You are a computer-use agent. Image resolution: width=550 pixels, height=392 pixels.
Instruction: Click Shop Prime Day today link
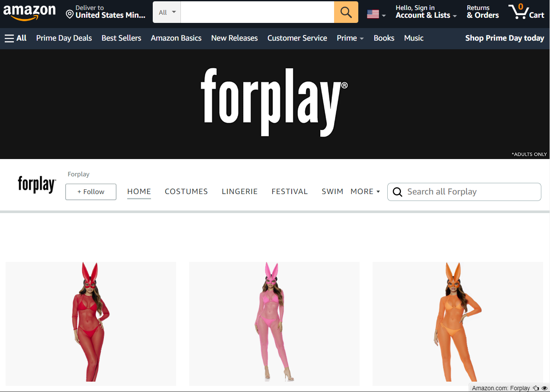(505, 38)
